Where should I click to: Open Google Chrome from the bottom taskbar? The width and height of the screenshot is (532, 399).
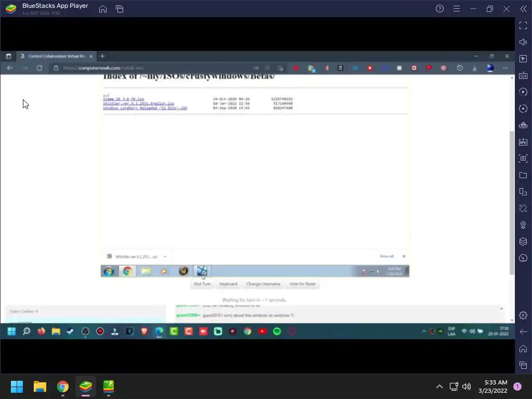pyautogui.click(x=63, y=387)
